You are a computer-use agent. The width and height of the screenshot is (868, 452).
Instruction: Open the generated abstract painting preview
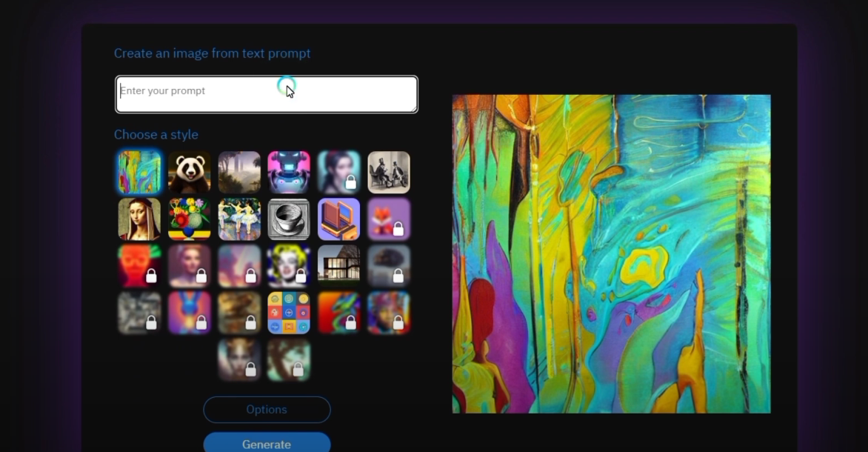point(611,253)
